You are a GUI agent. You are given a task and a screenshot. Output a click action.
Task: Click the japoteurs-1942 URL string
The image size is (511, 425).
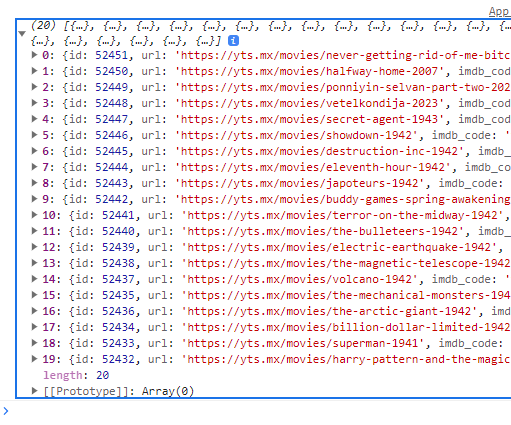301,183
